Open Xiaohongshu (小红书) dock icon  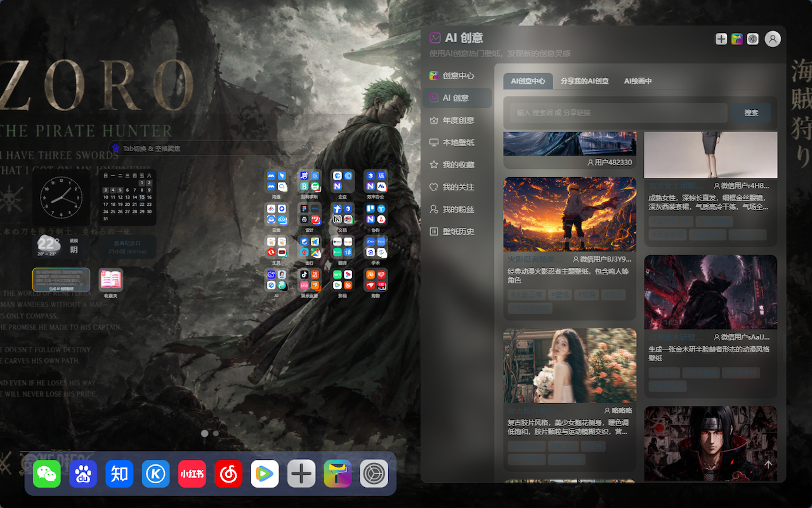click(192, 474)
